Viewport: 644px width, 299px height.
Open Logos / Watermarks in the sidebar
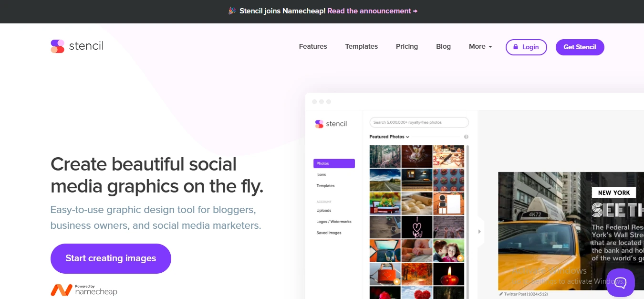click(x=334, y=222)
